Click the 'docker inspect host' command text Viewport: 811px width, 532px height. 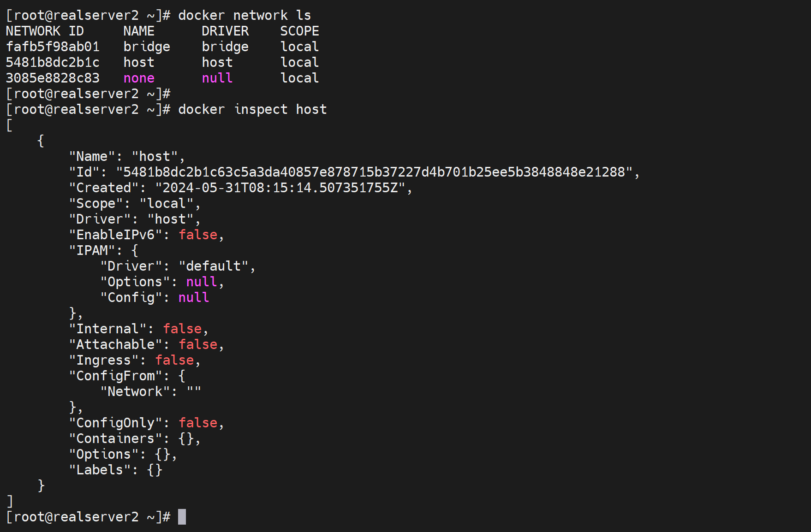click(x=252, y=109)
